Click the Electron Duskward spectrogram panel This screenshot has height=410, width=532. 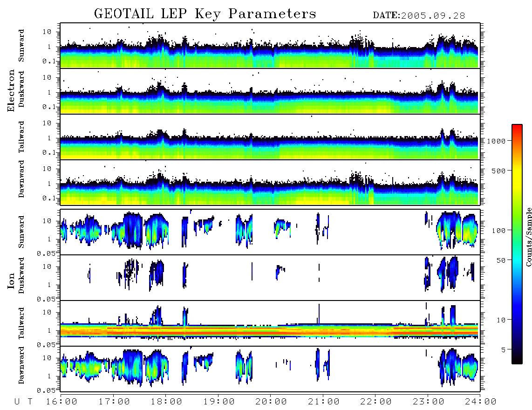270,91
